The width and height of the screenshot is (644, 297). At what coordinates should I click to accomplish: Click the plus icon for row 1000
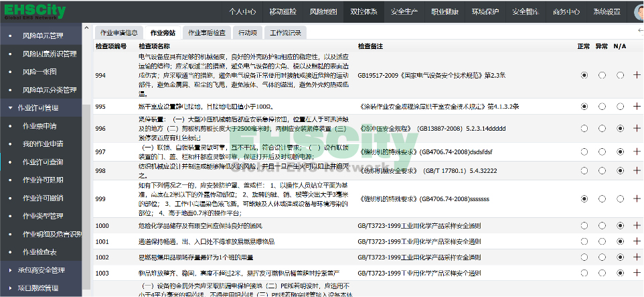point(637,226)
